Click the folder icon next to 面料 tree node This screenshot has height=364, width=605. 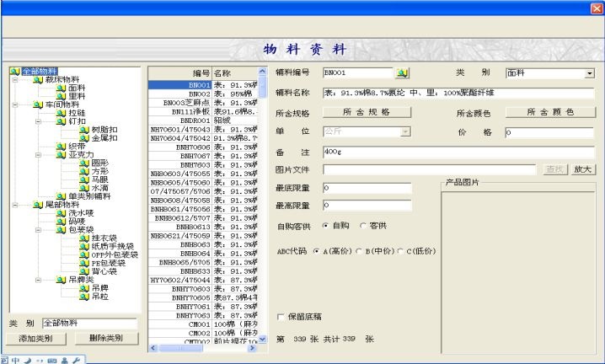click(61, 88)
